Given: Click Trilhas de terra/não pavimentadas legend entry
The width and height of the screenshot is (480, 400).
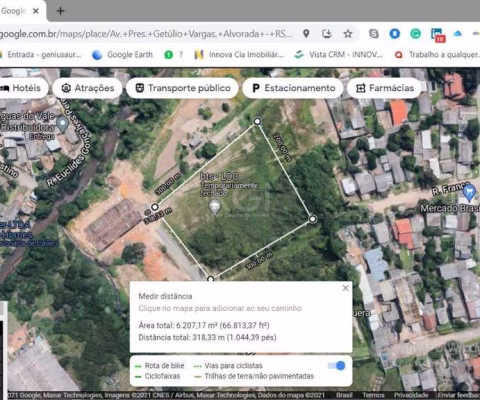Looking at the screenshot, I should click(x=254, y=376).
